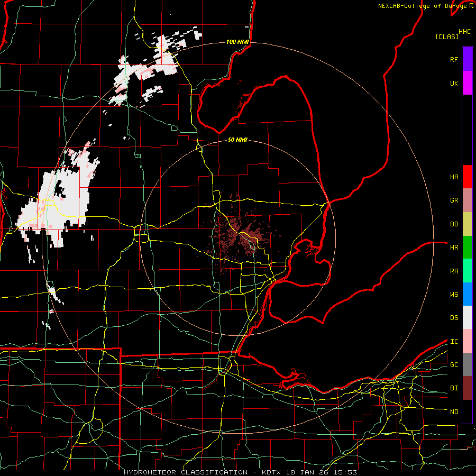Click the [CLAS] label
This screenshot has height=476, width=476.
pos(447,36)
